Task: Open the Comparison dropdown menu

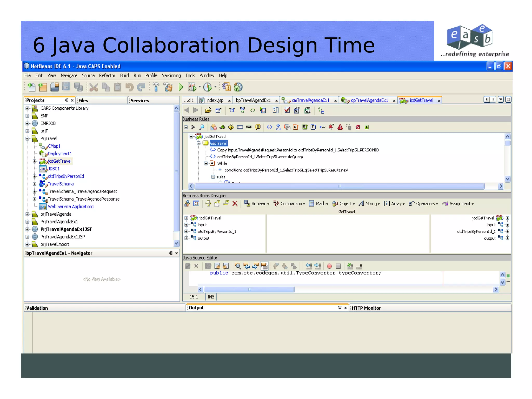Action: [x=289, y=204]
